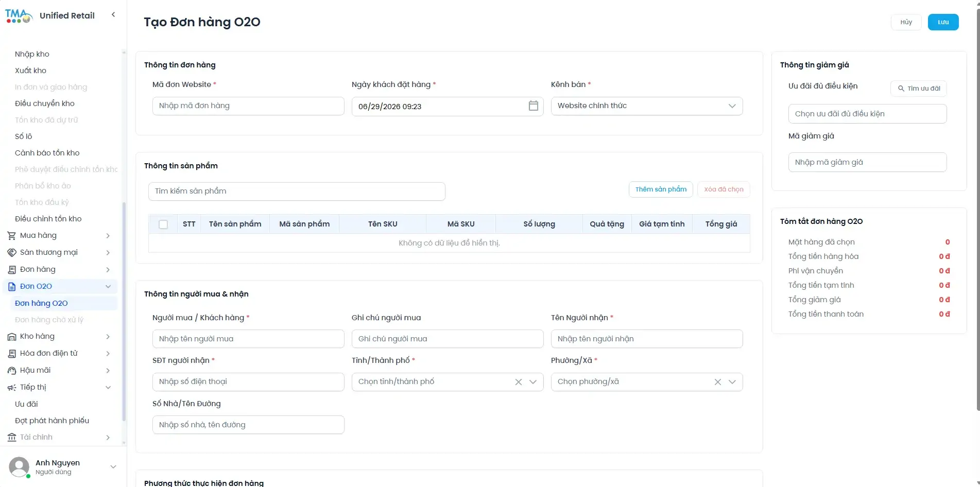Open the Tỉnh/Thành phố dropdown arrow
Image resolution: width=980 pixels, height=487 pixels.
pyautogui.click(x=533, y=382)
